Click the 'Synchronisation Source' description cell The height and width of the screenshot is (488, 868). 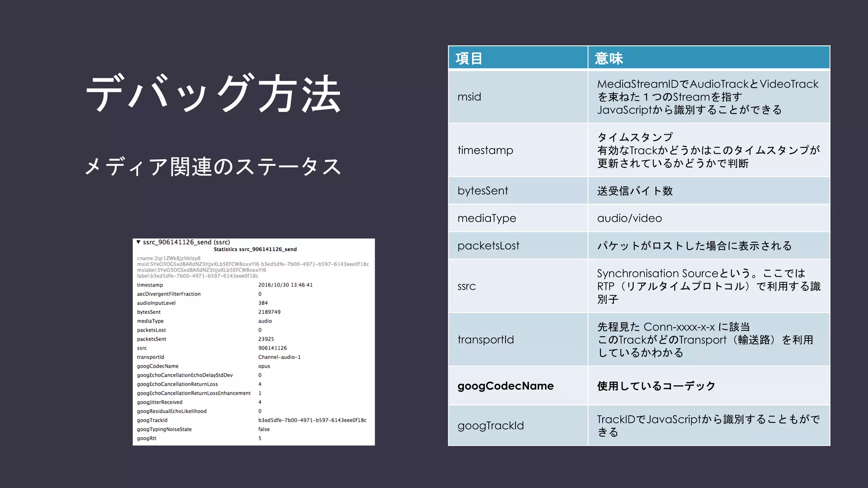[709, 286]
